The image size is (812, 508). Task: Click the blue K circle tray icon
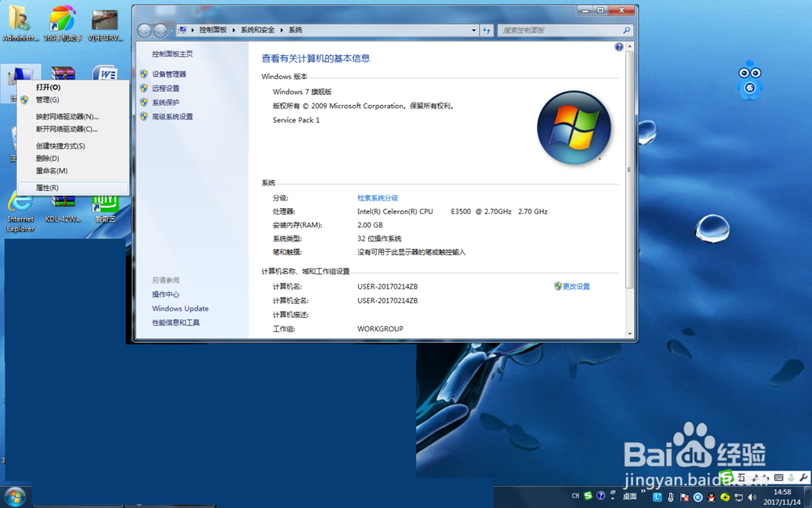click(x=698, y=497)
